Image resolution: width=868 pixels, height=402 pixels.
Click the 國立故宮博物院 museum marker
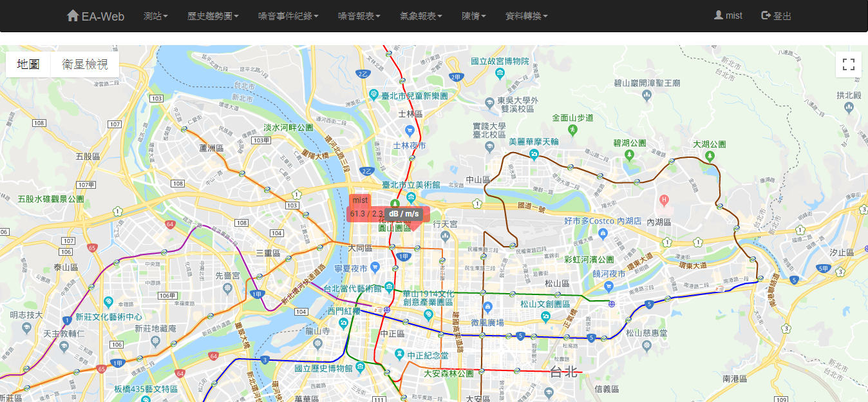click(500, 73)
